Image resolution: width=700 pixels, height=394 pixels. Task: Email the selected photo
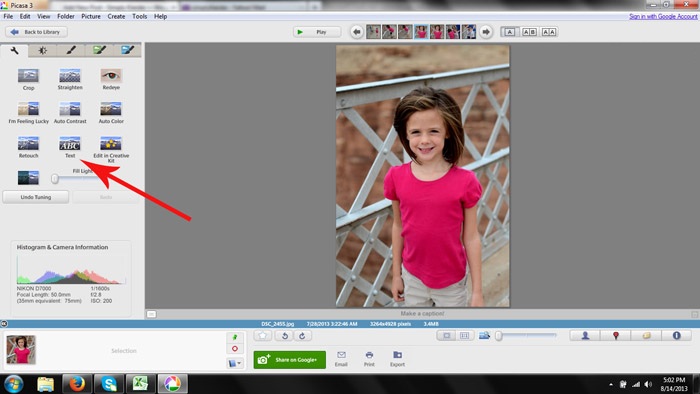[x=341, y=359]
